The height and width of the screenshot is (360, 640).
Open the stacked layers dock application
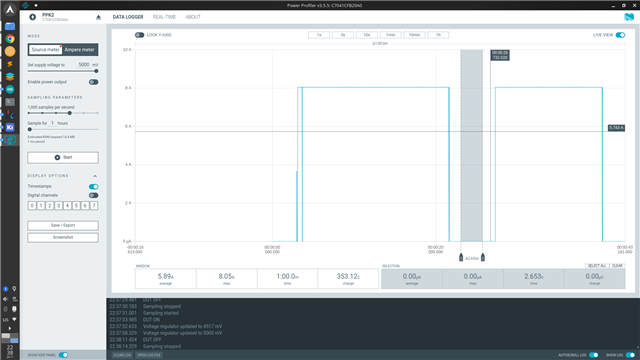point(10,76)
